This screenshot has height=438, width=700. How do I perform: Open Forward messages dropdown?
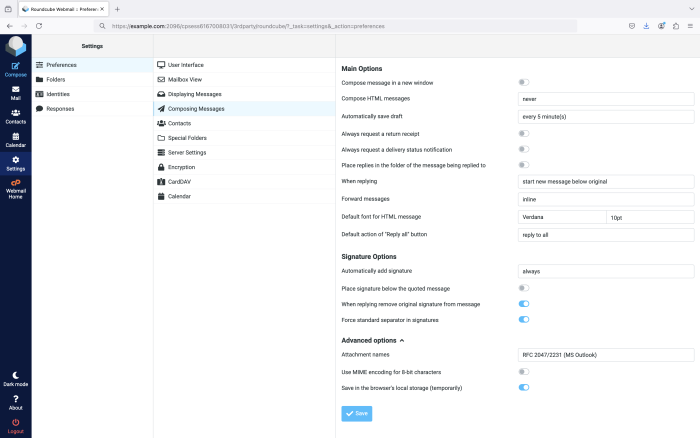606,199
